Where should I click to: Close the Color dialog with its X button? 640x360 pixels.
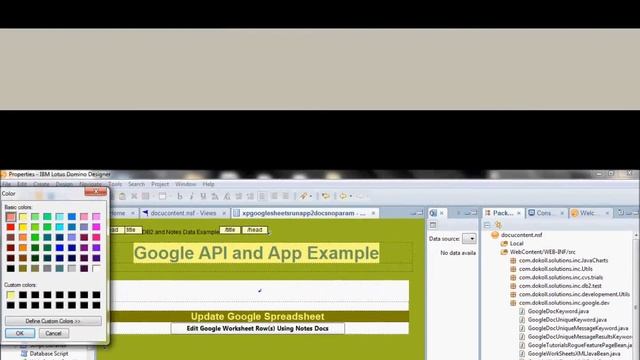(96, 191)
